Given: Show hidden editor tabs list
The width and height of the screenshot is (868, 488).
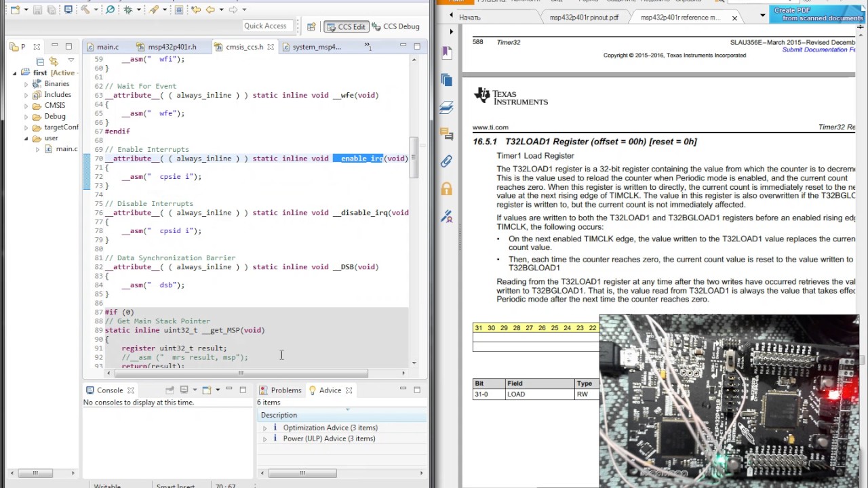Looking at the screenshot, I should coord(367,46).
